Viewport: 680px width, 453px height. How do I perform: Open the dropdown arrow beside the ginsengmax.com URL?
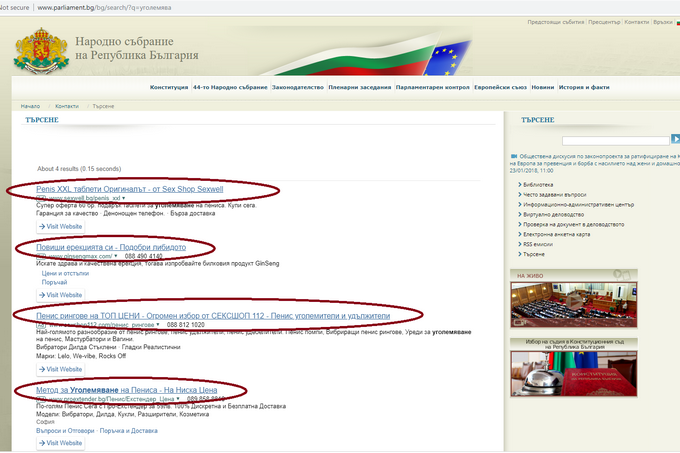[x=115, y=256]
